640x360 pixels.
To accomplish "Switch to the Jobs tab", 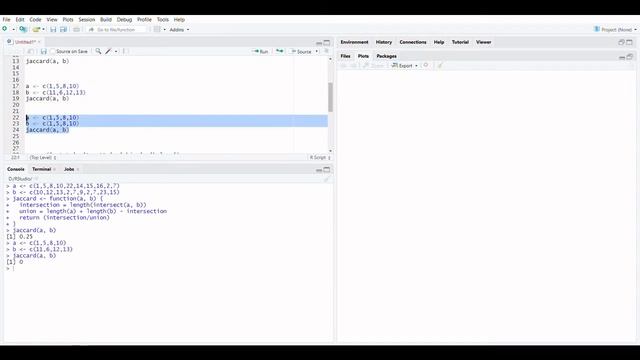I will pos(69,169).
